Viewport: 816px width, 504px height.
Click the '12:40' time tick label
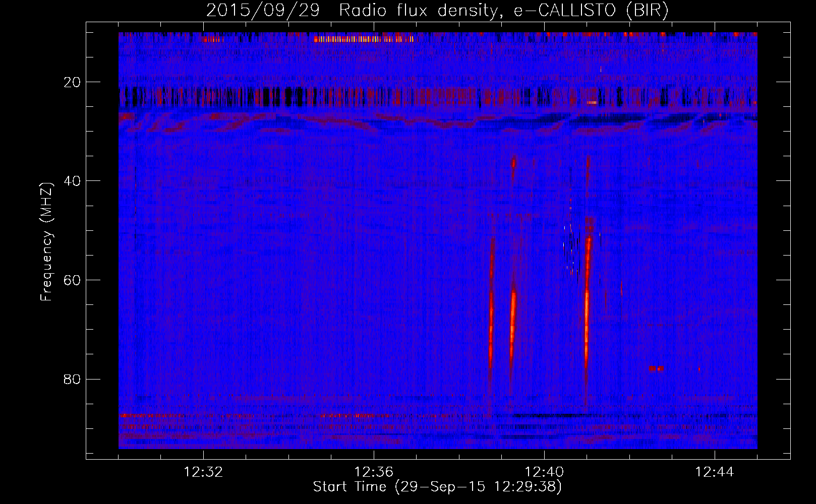tap(544, 472)
